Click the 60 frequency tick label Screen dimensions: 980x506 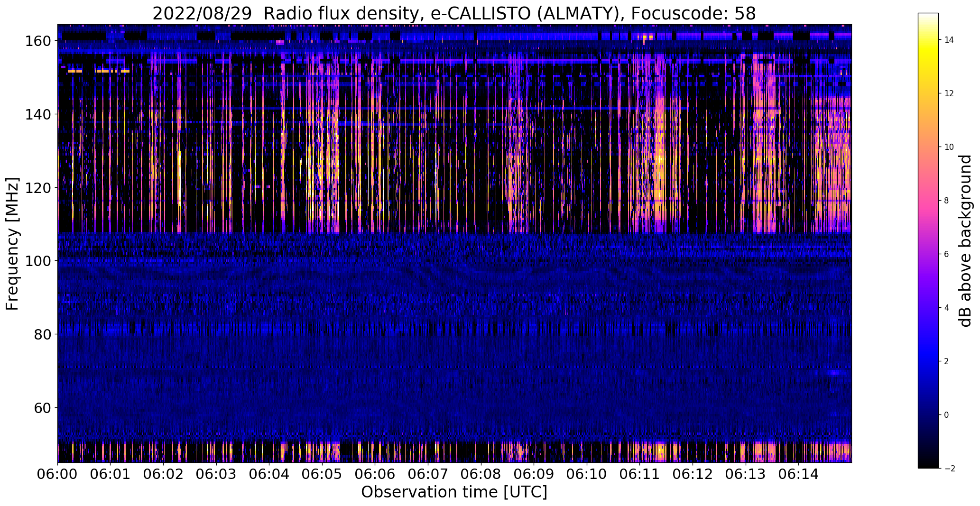pyautogui.click(x=43, y=408)
